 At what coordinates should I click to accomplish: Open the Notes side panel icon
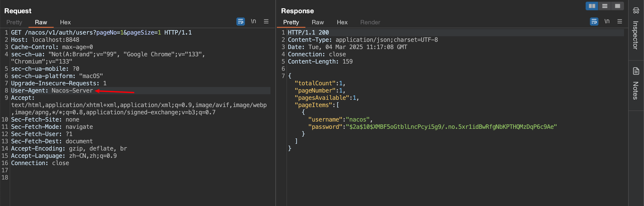(636, 71)
